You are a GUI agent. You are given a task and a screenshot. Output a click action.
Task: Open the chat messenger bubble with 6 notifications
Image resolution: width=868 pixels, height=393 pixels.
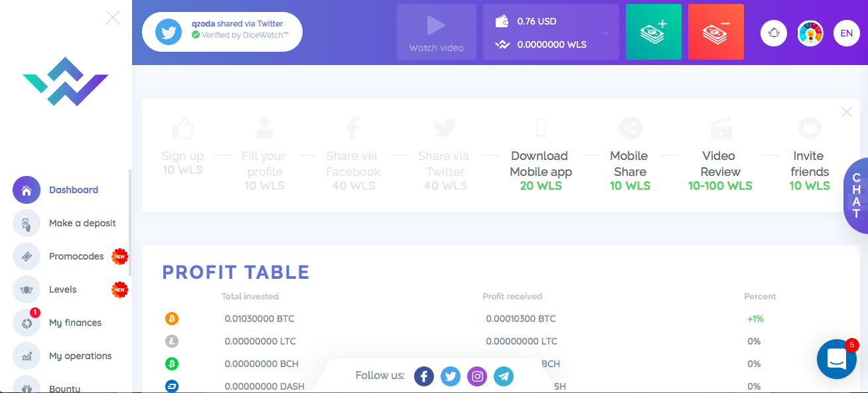pyautogui.click(x=836, y=358)
